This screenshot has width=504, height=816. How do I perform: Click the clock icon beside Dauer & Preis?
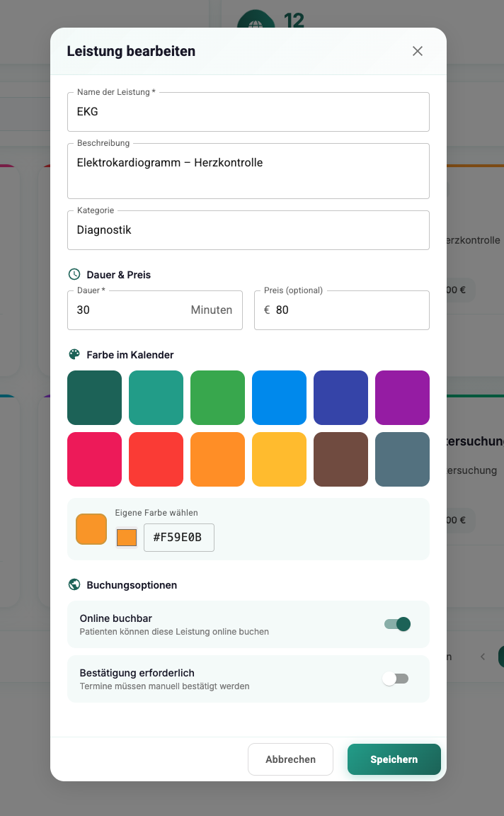point(74,275)
